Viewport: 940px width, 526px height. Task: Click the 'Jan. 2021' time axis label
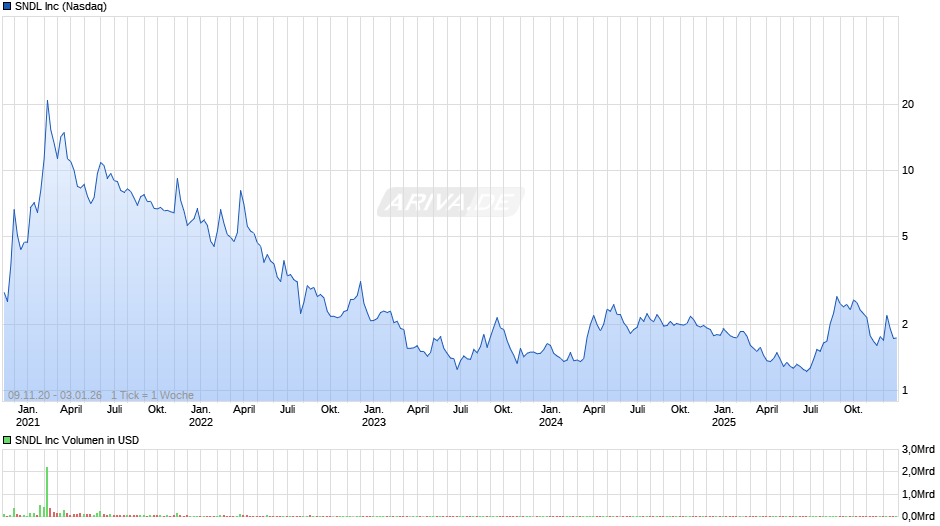pos(28,416)
